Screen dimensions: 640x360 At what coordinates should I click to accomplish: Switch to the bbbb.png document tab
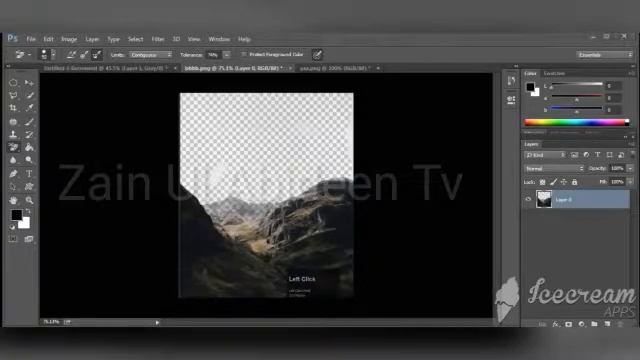tap(233, 68)
